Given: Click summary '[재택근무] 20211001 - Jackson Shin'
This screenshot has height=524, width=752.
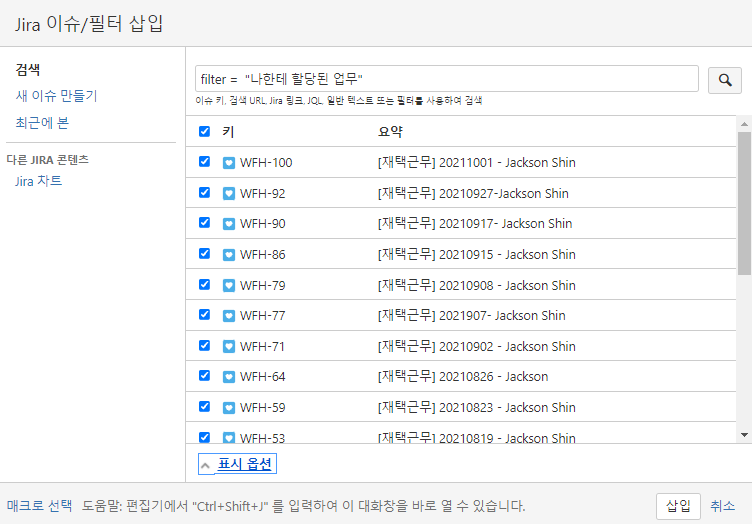Looking at the screenshot, I should tap(477, 163).
